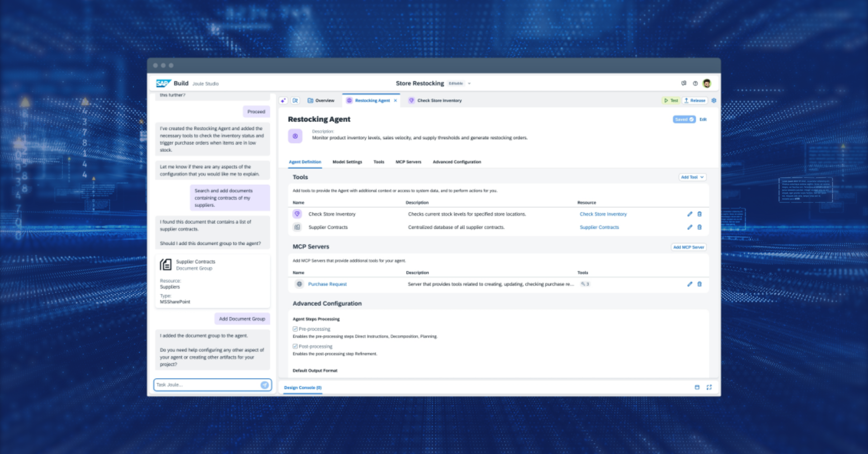The image size is (868, 454).
Task: Select the Agent Definition tab
Action: tap(305, 162)
